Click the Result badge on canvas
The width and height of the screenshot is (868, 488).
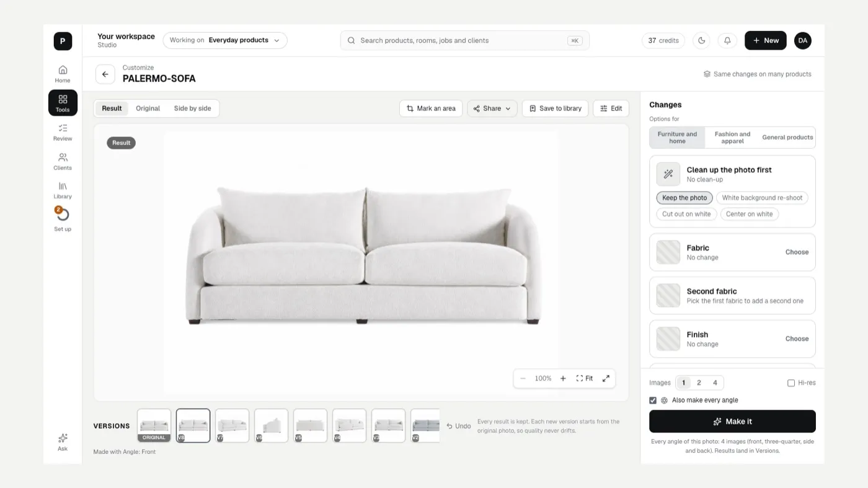tap(121, 143)
